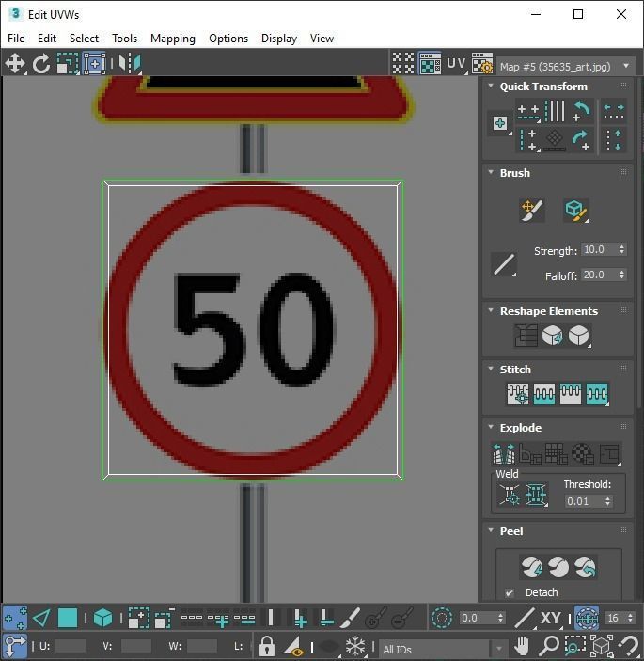Click Align Horizontally to Pivot icon
Screen dimensions: 644x661
[x=528, y=112]
